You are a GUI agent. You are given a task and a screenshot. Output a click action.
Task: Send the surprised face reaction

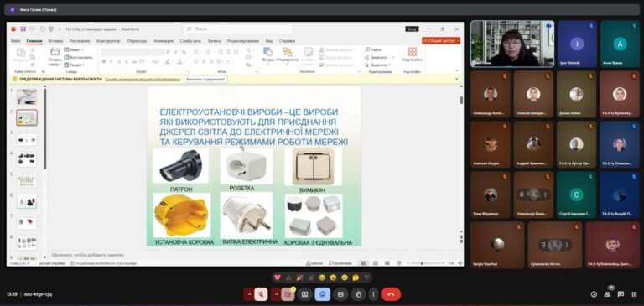pos(333,277)
